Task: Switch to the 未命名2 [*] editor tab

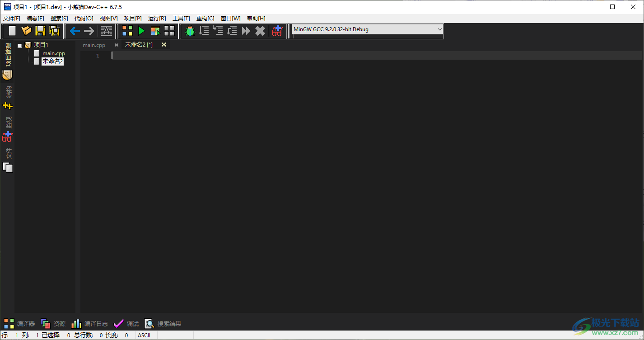Action: [139, 45]
